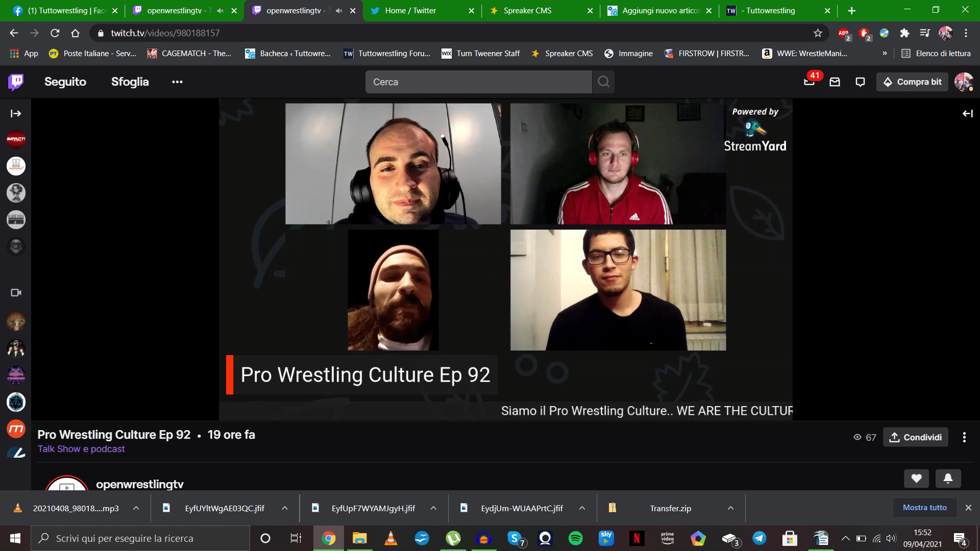Open the video options three-dot menu

[964, 437]
